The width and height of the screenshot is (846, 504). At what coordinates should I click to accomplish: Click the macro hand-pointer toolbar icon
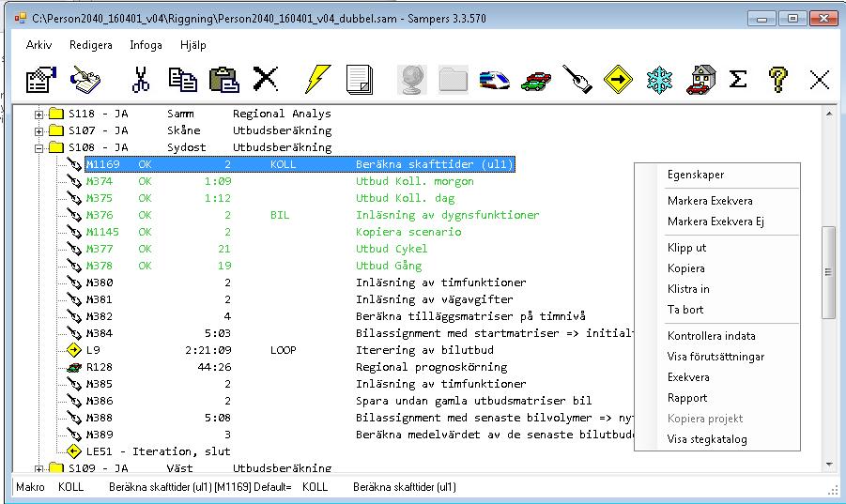(577, 80)
